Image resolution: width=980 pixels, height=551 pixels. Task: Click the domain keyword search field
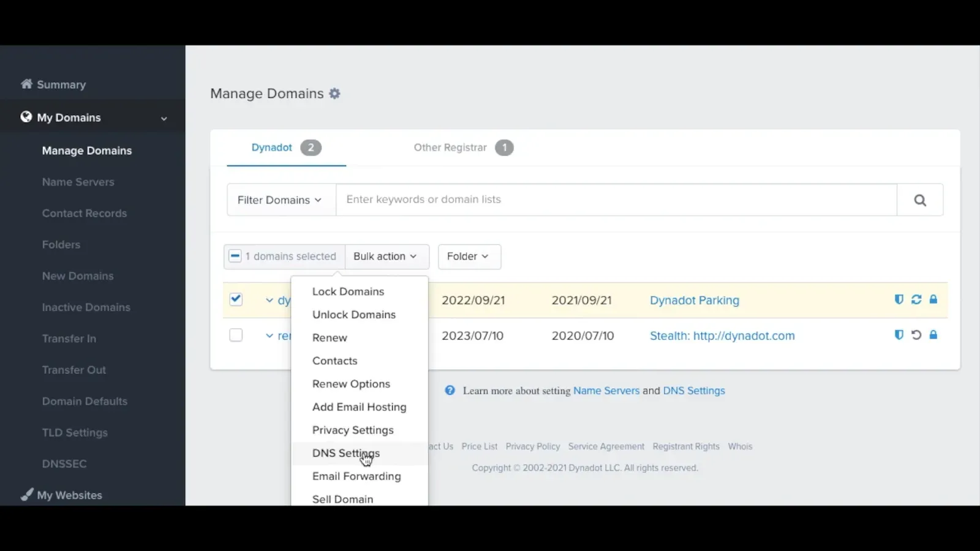616,200
